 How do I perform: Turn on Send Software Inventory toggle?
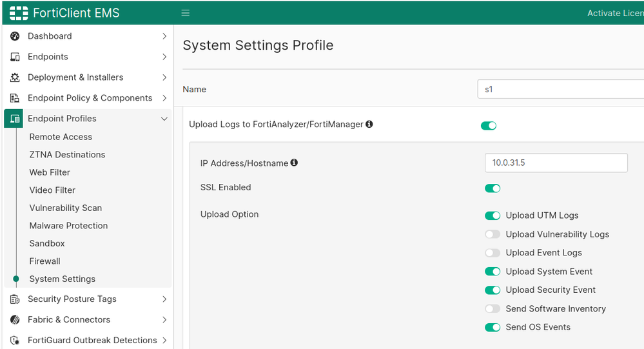[x=493, y=309]
